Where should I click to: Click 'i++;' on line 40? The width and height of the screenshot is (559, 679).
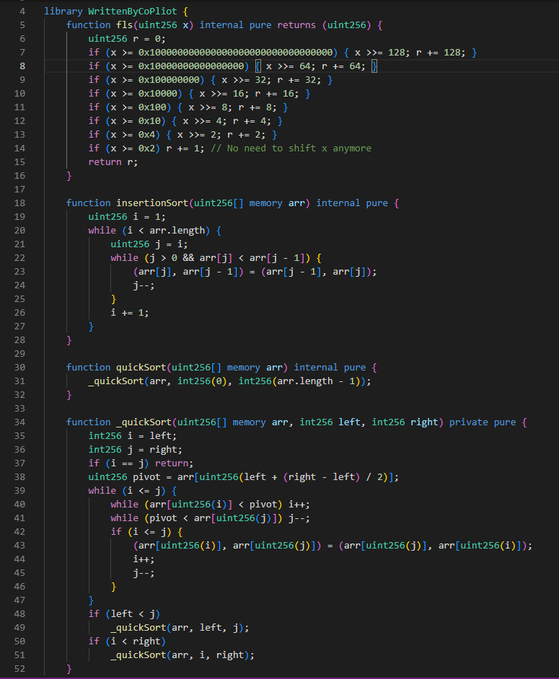pos(299,504)
